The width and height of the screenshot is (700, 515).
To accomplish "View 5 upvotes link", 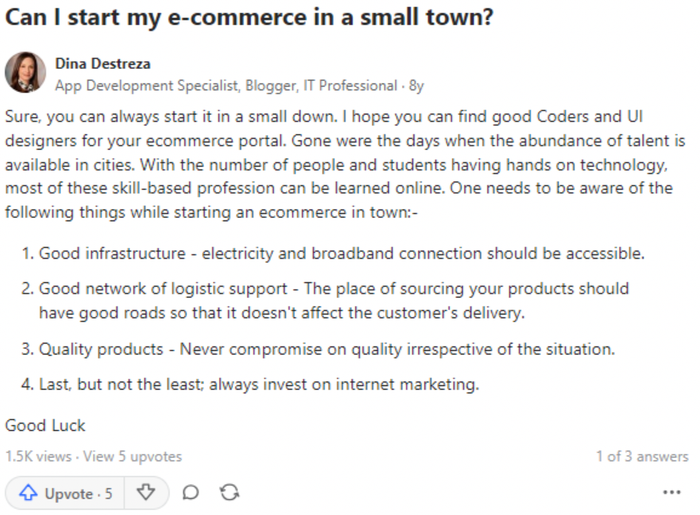I will click(132, 456).
